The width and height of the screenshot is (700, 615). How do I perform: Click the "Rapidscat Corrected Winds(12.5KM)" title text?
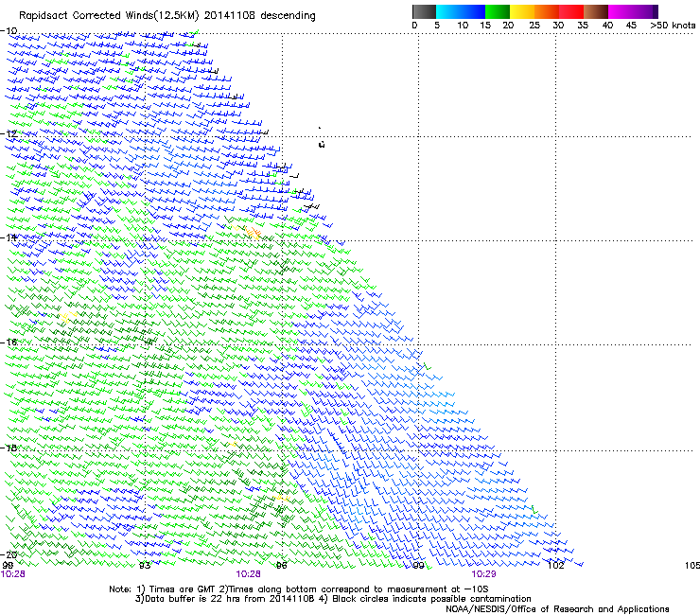coord(109,16)
